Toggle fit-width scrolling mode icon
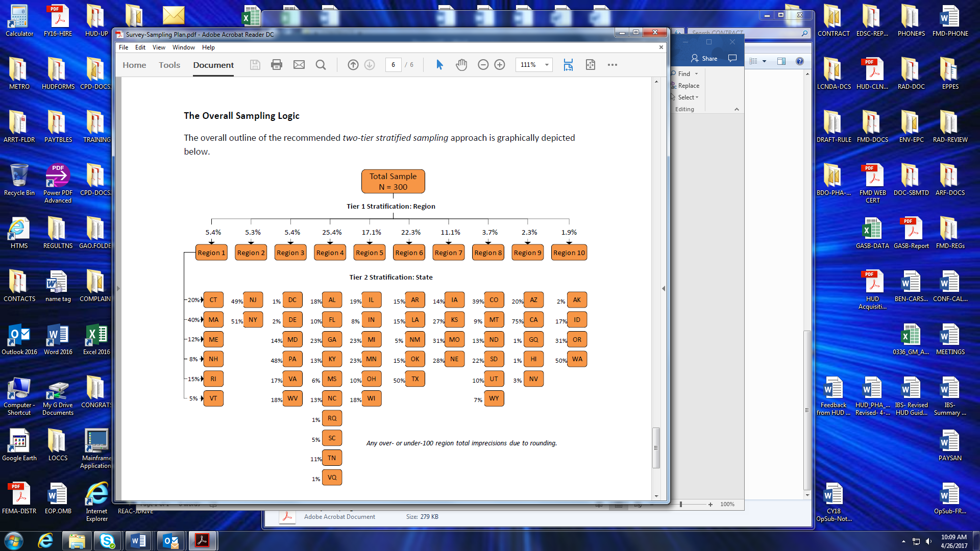The width and height of the screenshot is (980, 551). click(x=568, y=65)
